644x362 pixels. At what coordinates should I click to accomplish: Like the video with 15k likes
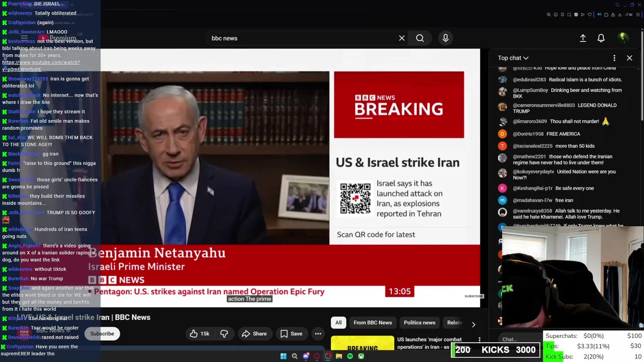tap(199, 333)
